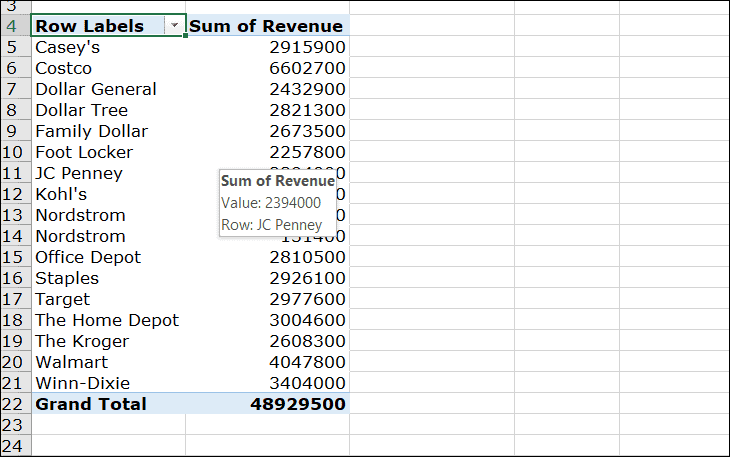Select the Foot Locker cell
The image size is (730, 457).
[108, 152]
